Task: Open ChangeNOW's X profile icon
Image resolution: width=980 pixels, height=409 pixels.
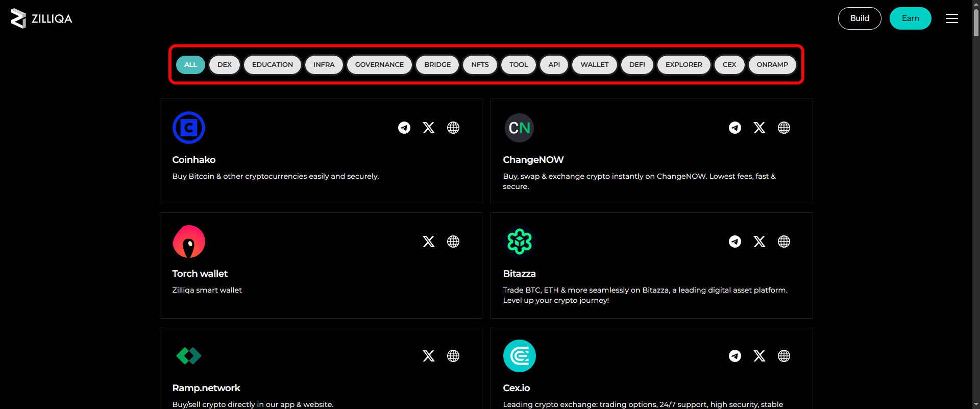Action: click(x=759, y=128)
